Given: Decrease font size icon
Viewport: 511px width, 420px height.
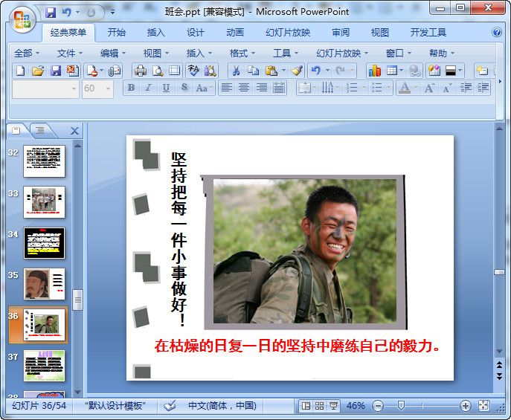Looking at the screenshot, I should 448,88.
